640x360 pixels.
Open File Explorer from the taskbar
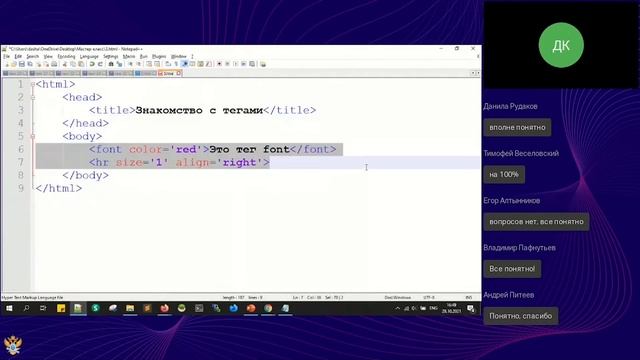[x=130, y=309]
